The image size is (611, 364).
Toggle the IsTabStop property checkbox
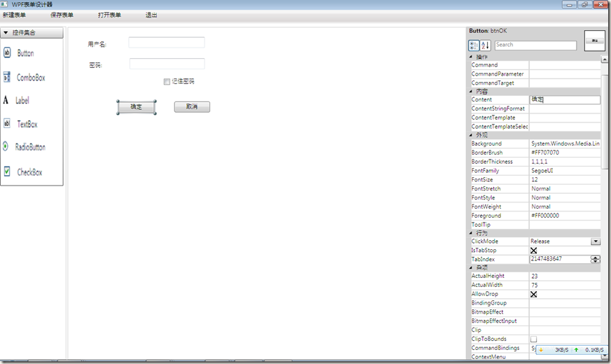[533, 251]
